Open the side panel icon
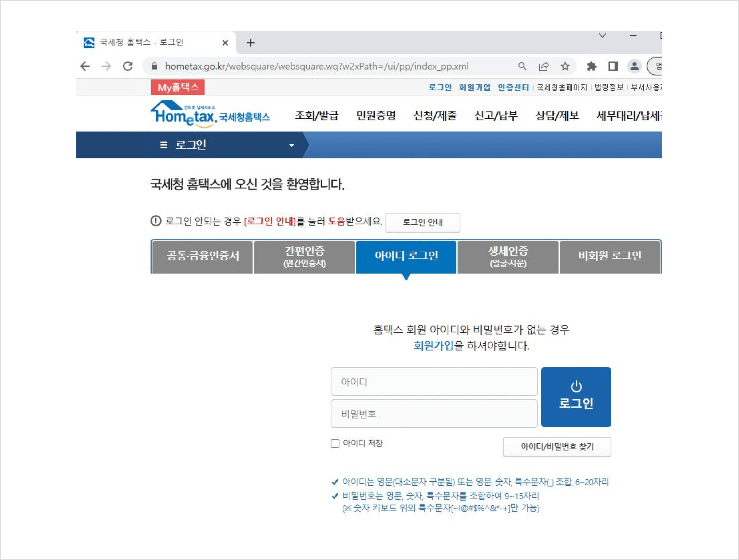This screenshot has width=739, height=560. click(x=613, y=66)
